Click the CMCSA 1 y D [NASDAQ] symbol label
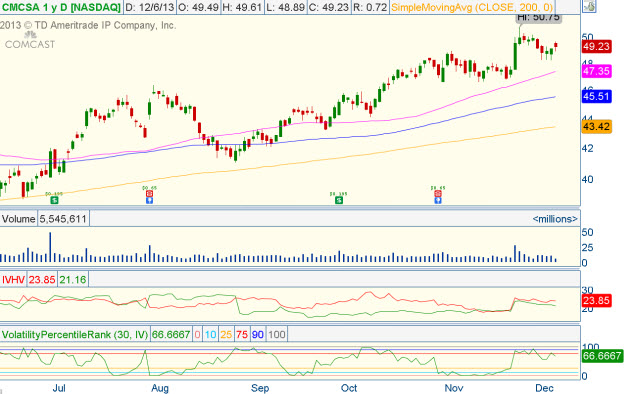The width and height of the screenshot is (625, 394). click(61, 7)
